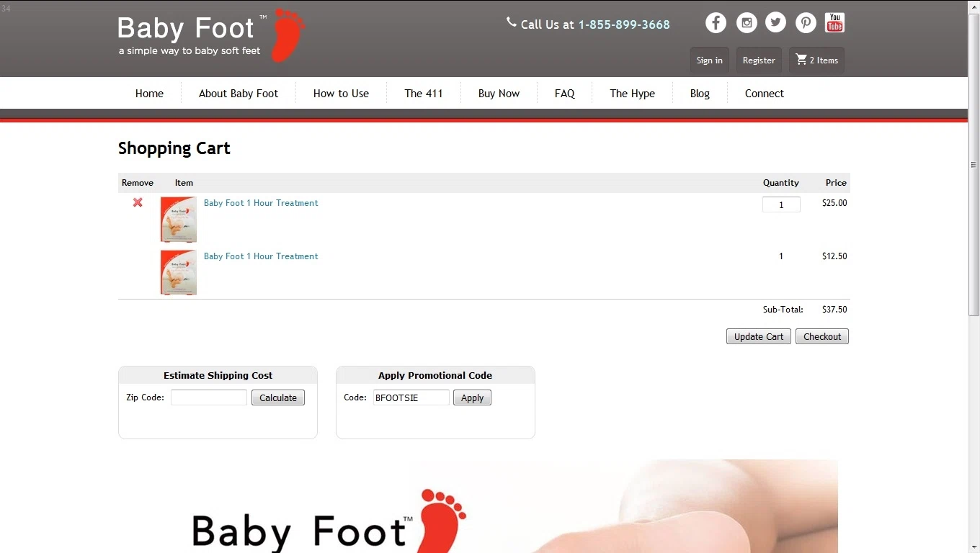Click the Estimate Shipping Cost header
The height and width of the screenshot is (553, 980).
[x=218, y=375]
